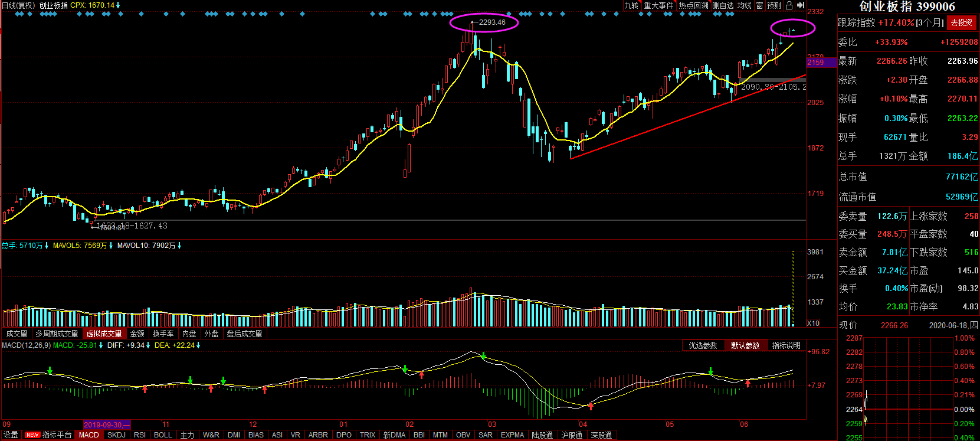Viewport: 980px width, 441px height.
Task: Switch the indicator to RSI tab
Action: click(x=140, y=435)
